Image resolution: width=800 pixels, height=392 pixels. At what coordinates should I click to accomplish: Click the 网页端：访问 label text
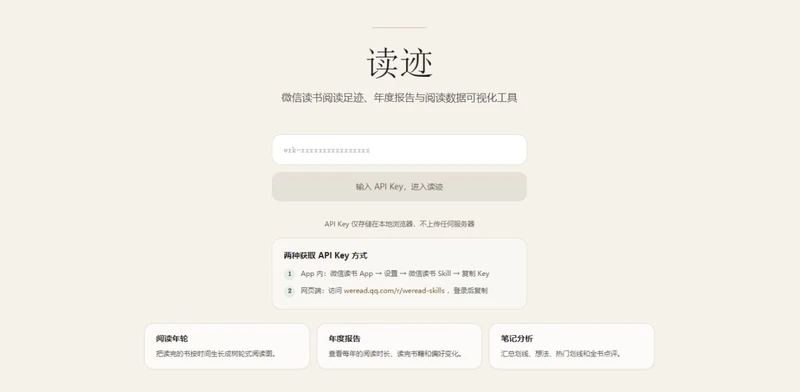pos(321,290)
